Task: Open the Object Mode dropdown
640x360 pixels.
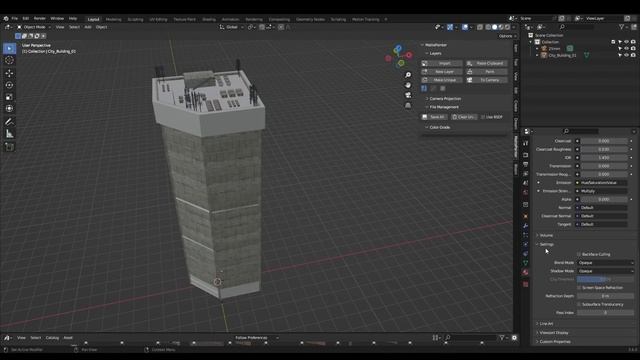Action: coord(34,27)
